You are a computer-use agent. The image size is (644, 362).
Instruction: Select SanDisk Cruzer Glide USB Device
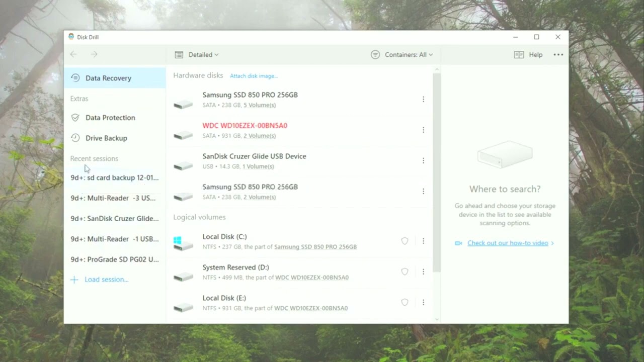click(x=299, y=161)
